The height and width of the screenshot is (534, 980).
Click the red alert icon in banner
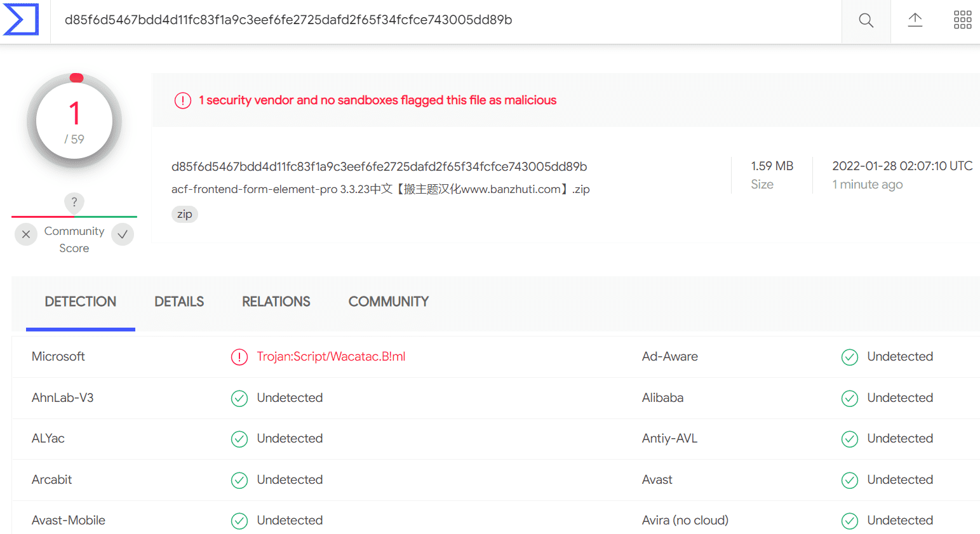183,100
